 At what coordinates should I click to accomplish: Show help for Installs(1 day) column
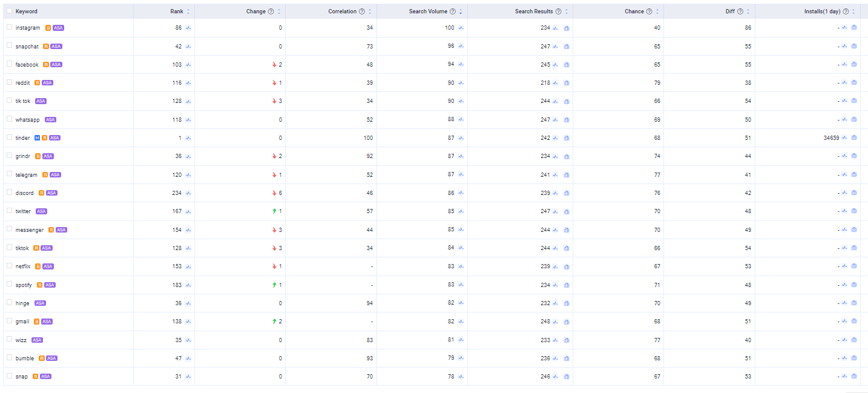coord(846,12)
